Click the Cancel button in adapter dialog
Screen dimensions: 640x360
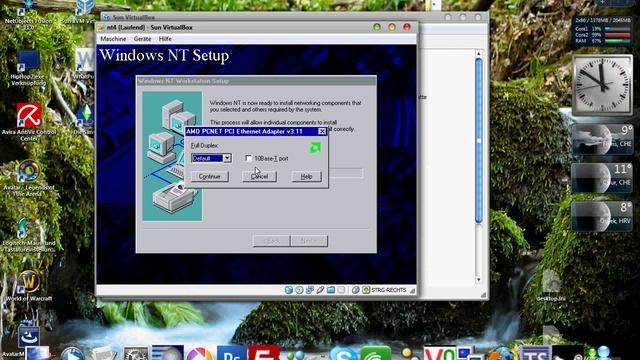(260, 176)
